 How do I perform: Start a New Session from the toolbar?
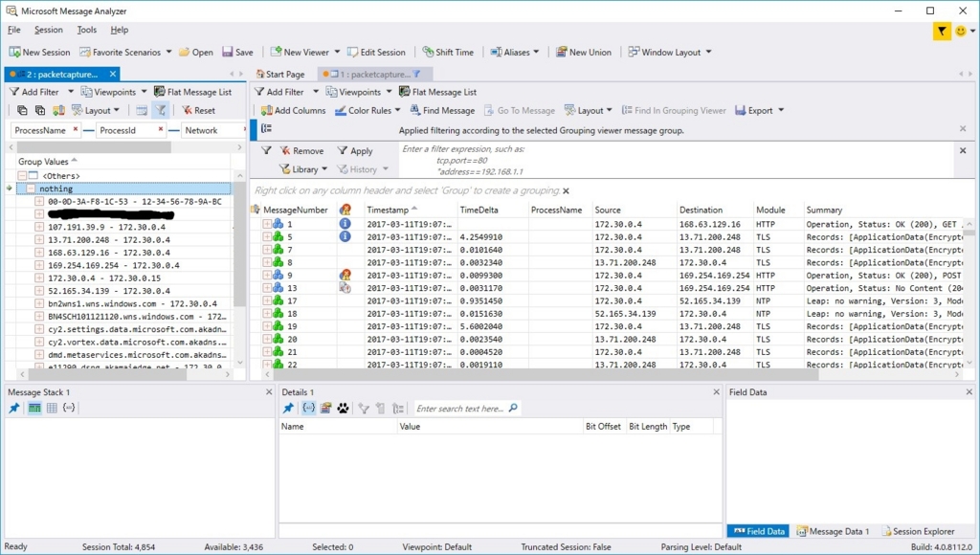pyautogui.click(x=39, y=52)
